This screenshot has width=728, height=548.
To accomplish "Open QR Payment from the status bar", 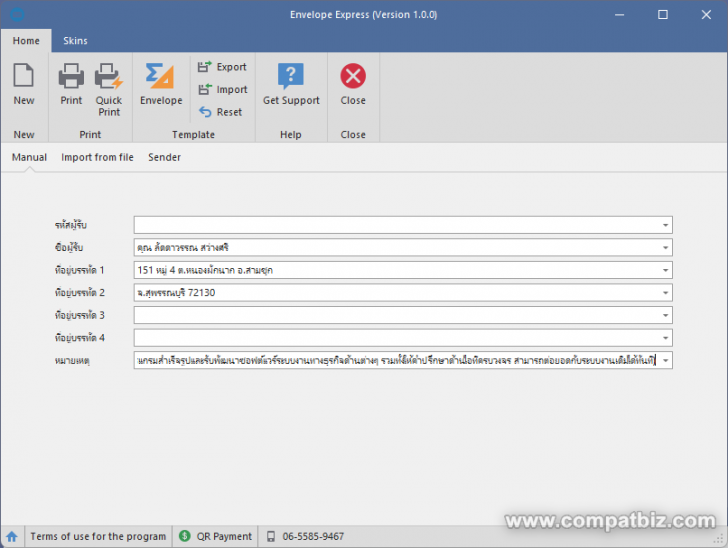I will [x=216, y=536].
